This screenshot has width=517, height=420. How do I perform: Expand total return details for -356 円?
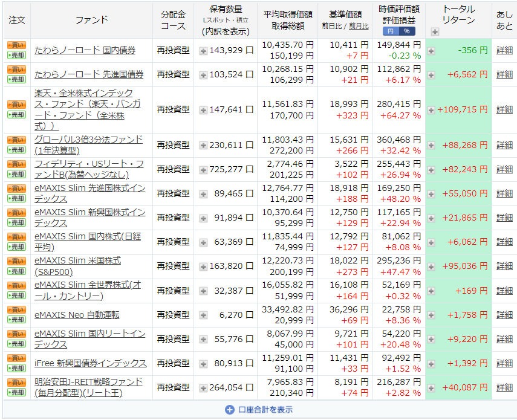click(x=431, y=51)
